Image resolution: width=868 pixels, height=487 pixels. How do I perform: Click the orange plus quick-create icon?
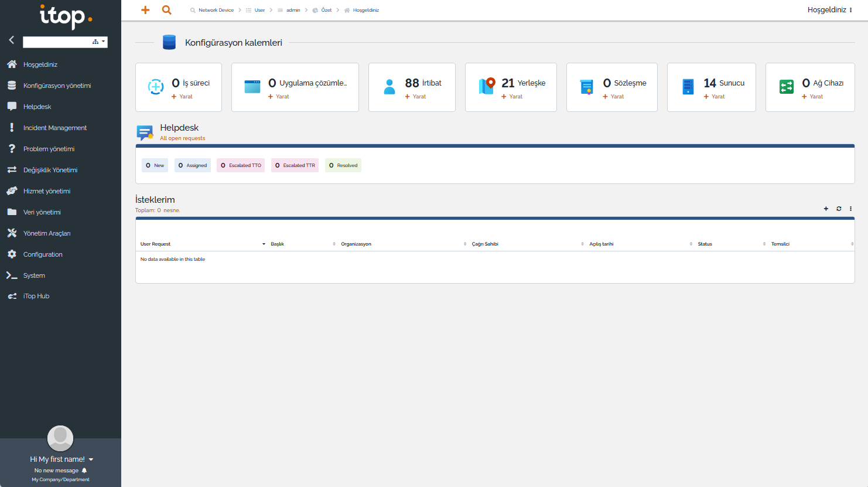click(145, 10)
